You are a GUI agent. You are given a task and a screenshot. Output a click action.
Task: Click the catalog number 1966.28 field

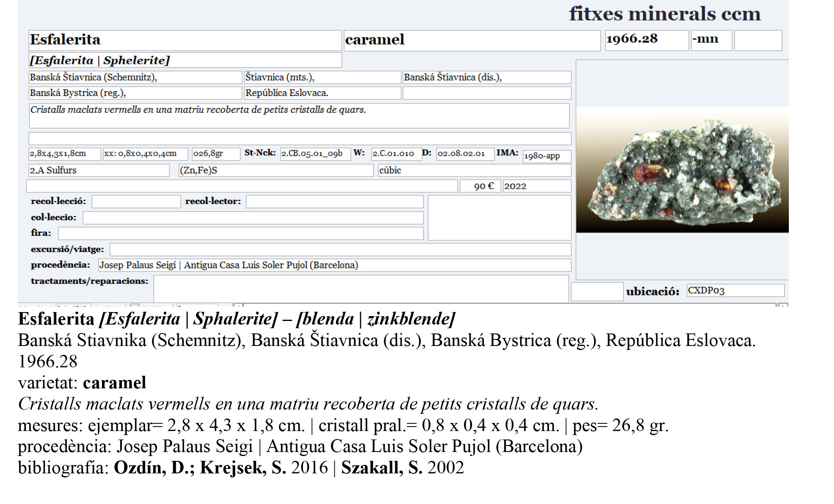tap(646, 40)
